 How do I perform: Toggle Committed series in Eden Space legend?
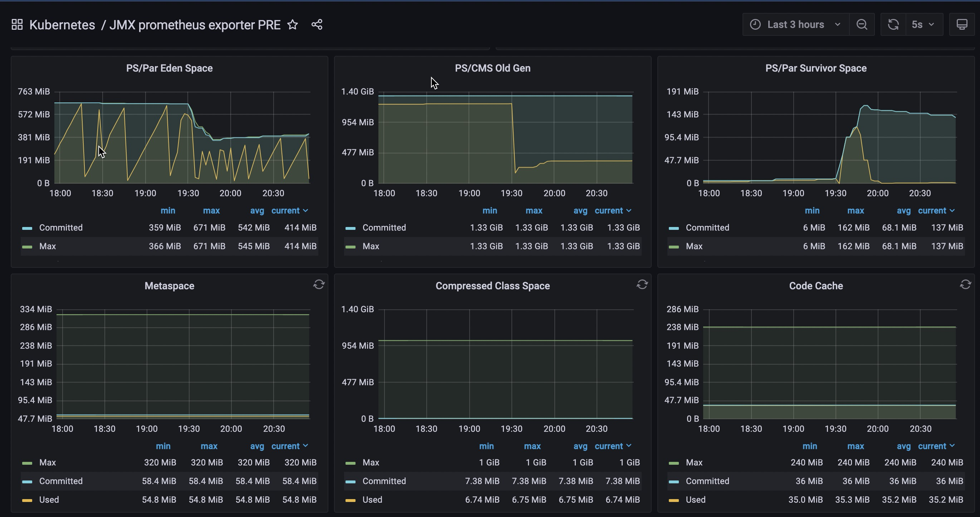pos(60,228)
